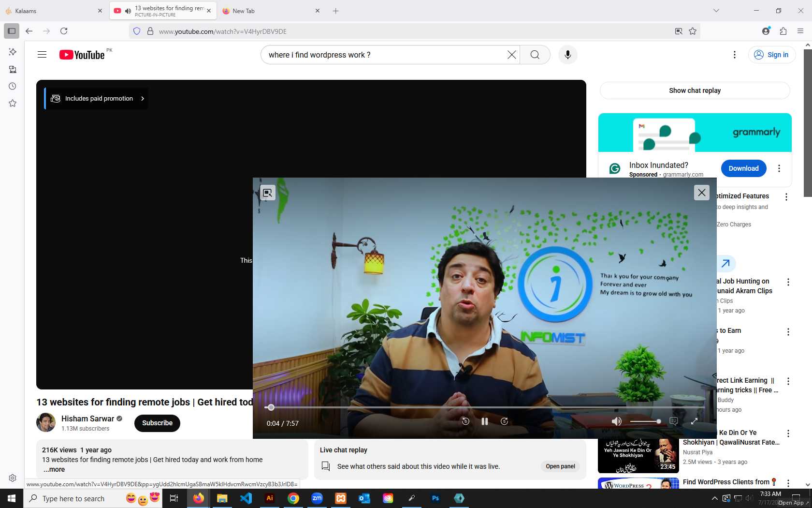Screen dimensions: 812x508
Task: Open Zoom from the taskbar
Action: point(317,498)
